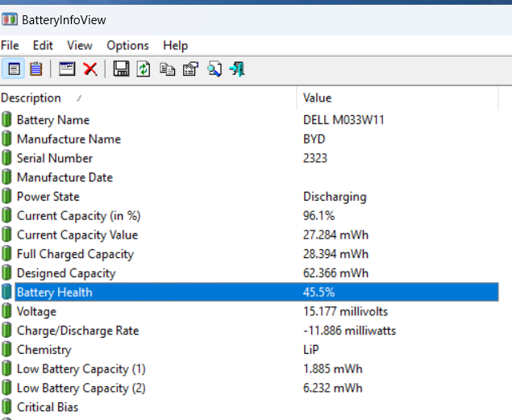Select the Current Capacity (in %) label
Viewport: 512px width, 420px height.
pos(79,216)
